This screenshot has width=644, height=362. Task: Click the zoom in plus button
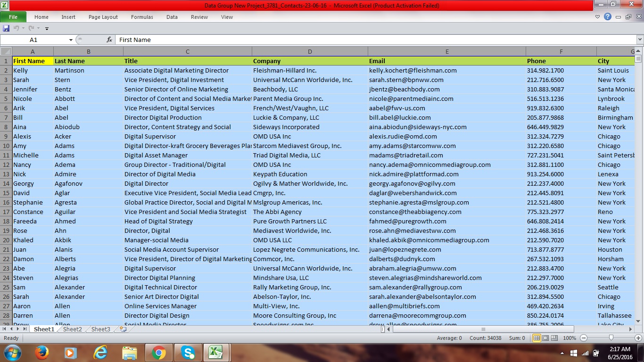(638, 338)
